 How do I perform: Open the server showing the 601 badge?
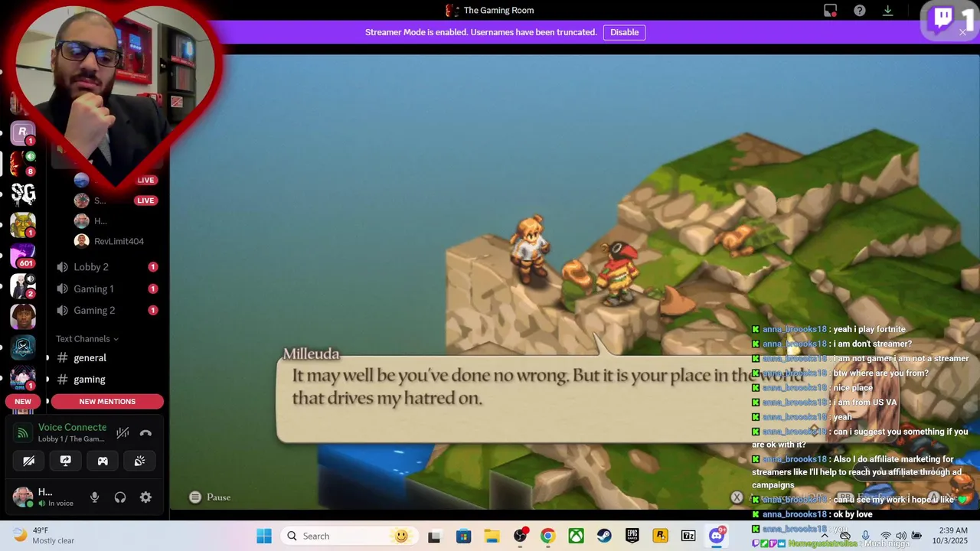click(x=22, y=255)
